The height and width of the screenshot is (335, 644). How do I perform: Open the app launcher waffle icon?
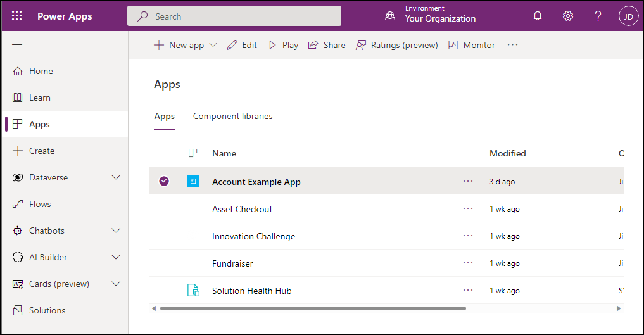tap(17, 16)
